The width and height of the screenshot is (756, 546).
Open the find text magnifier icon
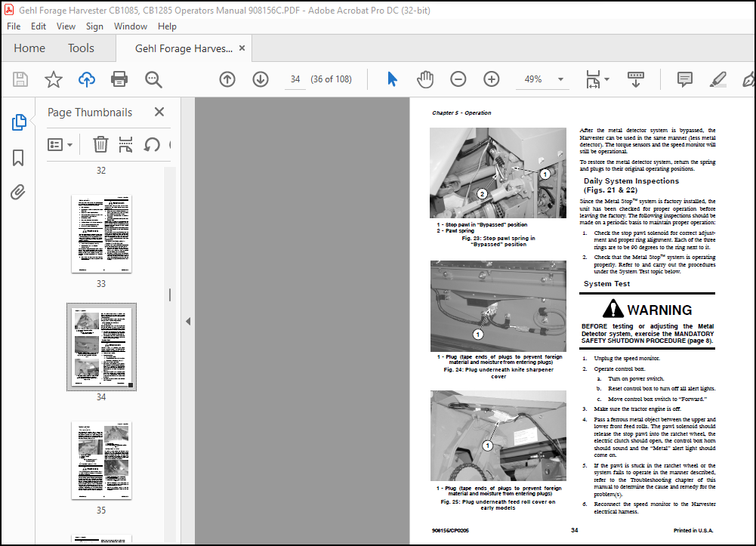[x=153, y=79]
